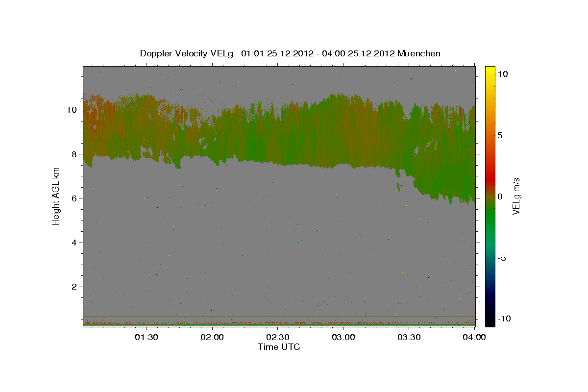Click the height tick label 10
The height and width of the screenshot is (392, 588).
click(73, 110)
